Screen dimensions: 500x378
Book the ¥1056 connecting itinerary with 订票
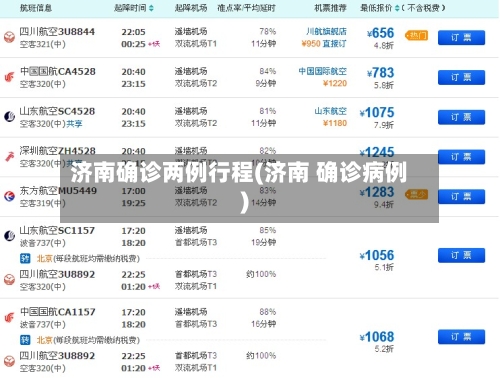pos(461,255)
